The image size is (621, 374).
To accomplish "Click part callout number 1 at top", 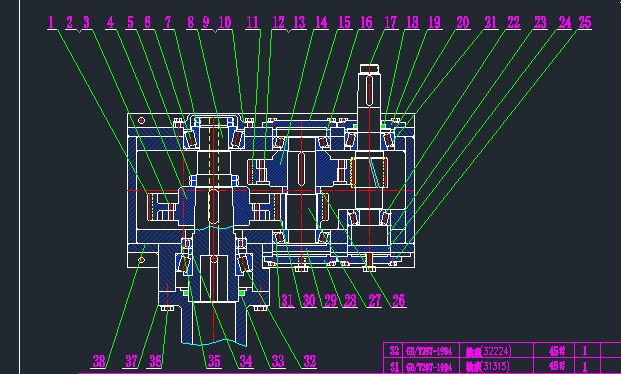I will [x=51, y=22].
